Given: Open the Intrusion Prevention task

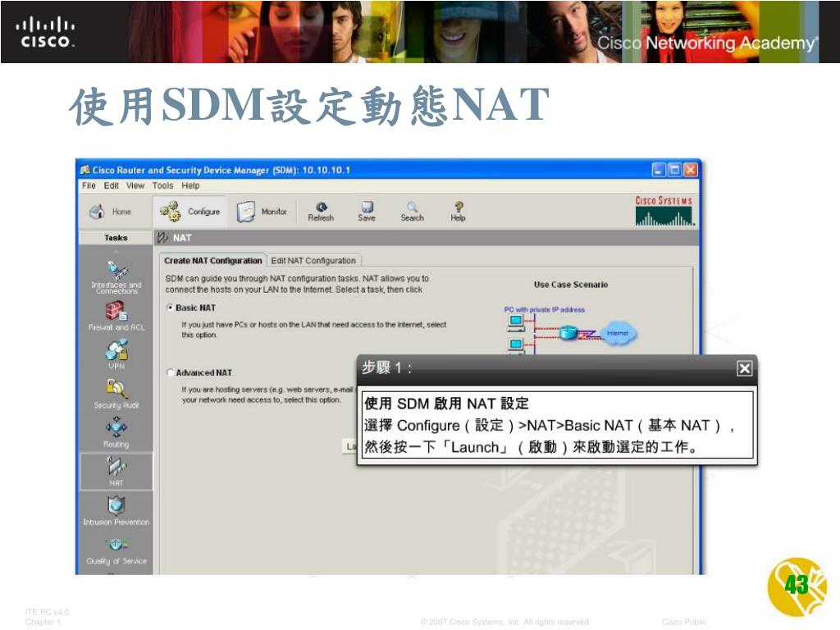Looking at the screenshot, I should point(116,511).
